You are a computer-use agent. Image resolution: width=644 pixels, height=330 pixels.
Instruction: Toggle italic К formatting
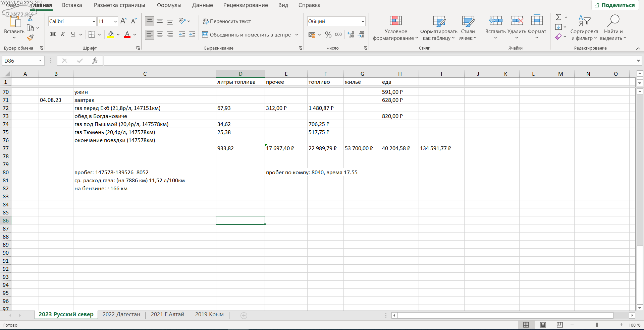tap(63, 35)
